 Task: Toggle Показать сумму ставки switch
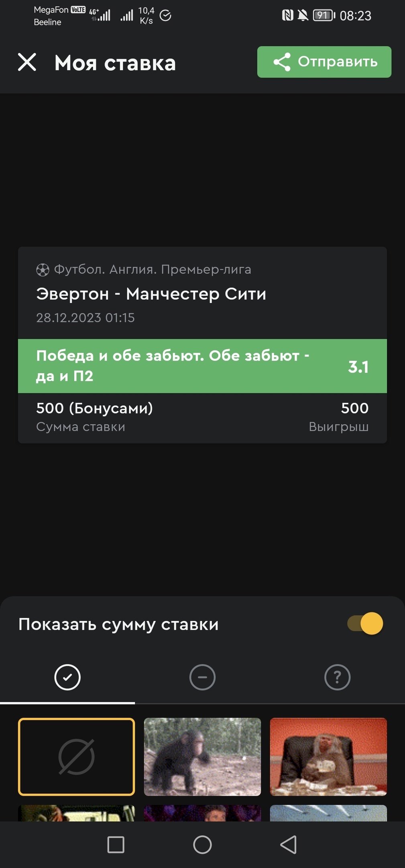365,624
